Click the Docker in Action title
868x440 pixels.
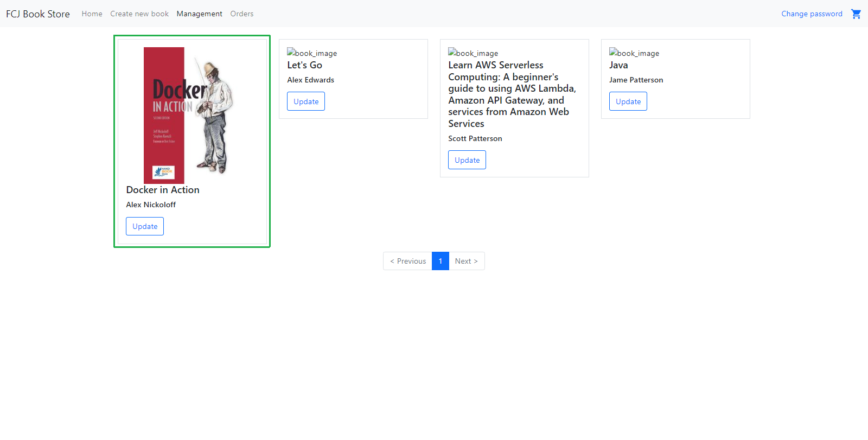163,190
